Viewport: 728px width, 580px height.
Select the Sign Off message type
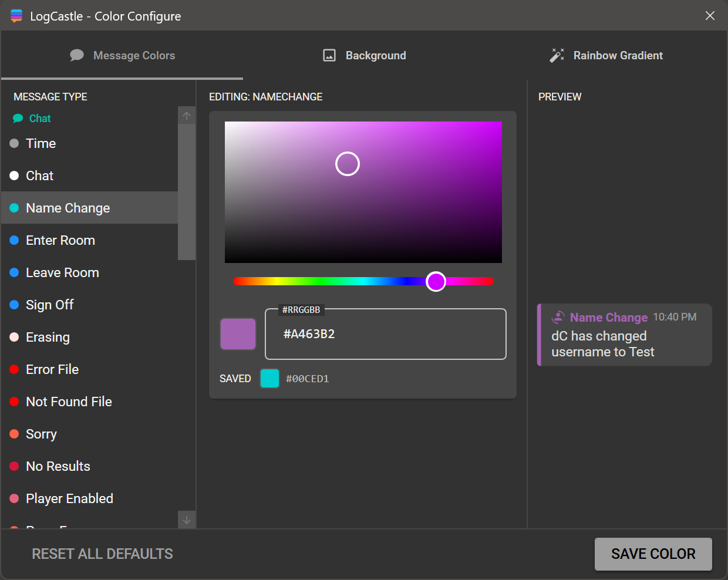[49, 304]
